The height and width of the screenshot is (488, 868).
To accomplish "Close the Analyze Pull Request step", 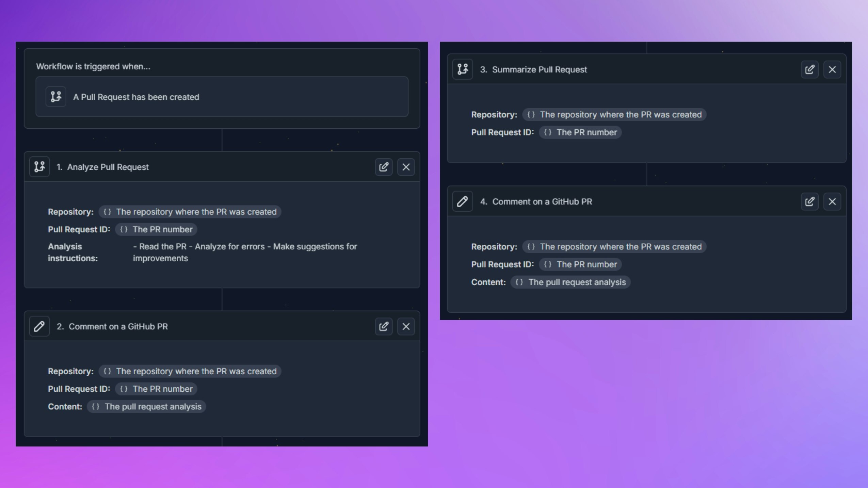I will pyautogui.click(x=406, y=167).
